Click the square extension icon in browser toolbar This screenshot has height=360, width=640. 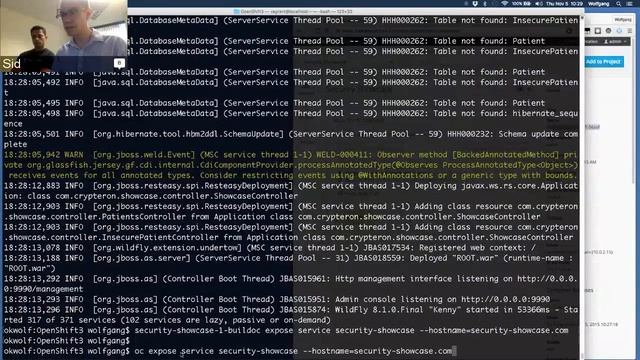[x=598, y=31]
